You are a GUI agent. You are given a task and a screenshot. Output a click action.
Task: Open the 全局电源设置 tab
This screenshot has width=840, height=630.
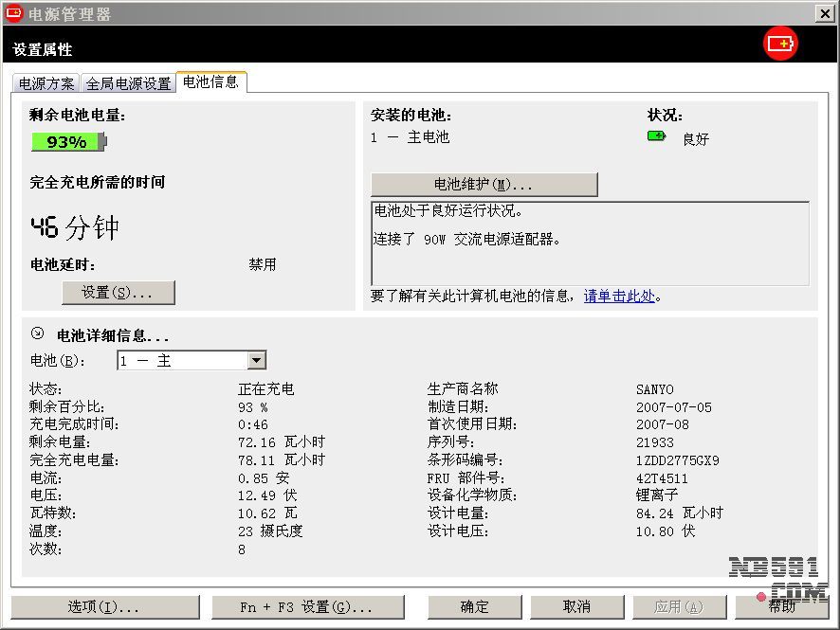tap(128, 83)
